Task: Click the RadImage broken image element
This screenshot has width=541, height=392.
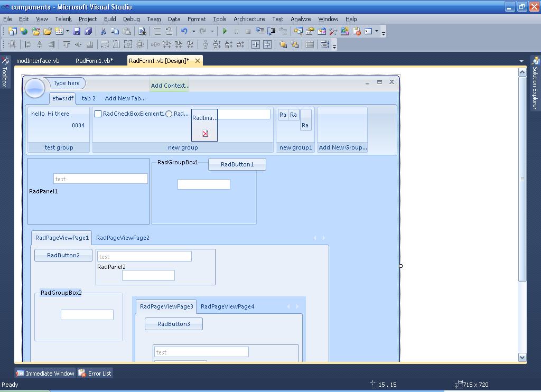Action: [204, 125]
